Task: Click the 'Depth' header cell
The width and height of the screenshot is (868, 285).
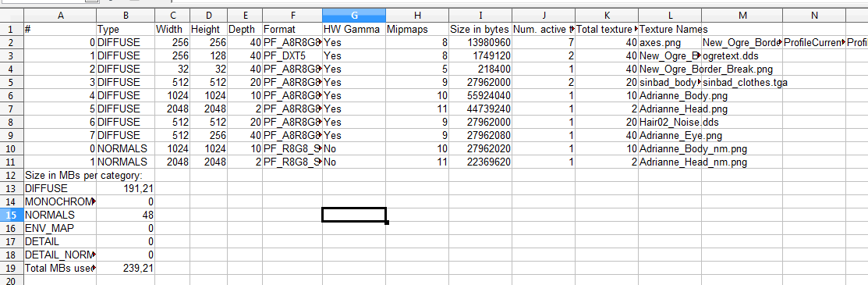Action: 245,29
